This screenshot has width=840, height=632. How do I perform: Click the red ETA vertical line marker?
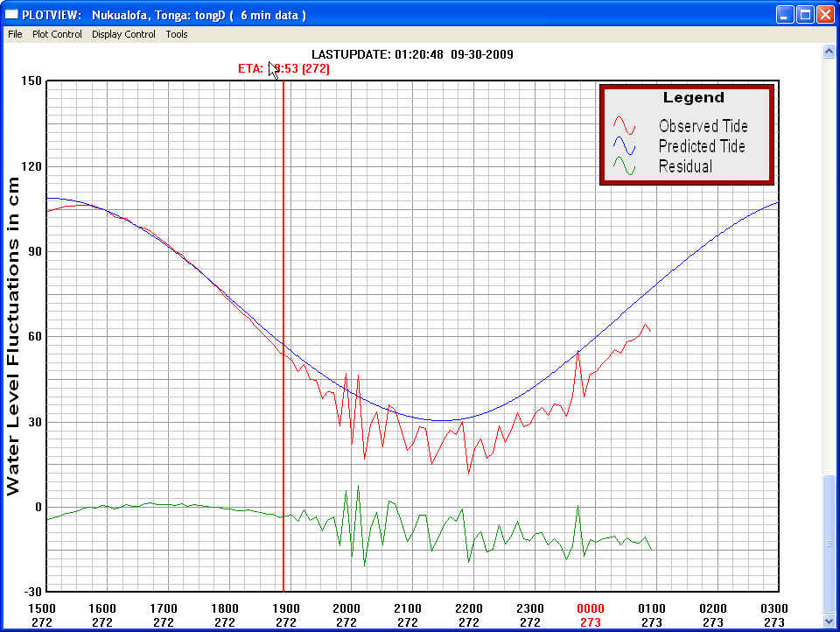tap(283, 335)
